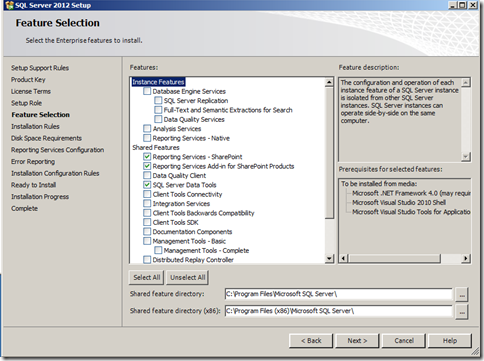The height and width of the screenshot is (361, 484).
Task: Select Microsoft Visual Studio 2010 Shell prerequisite
Action: 399,203
